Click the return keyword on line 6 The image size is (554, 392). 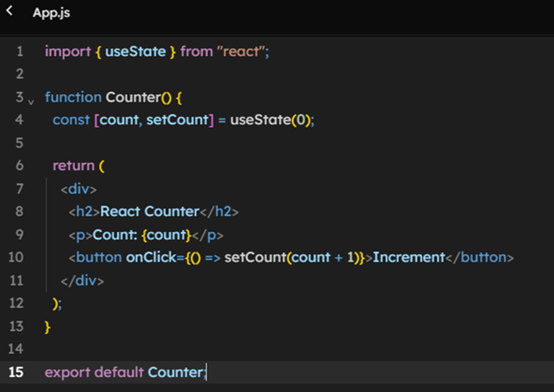73,166
